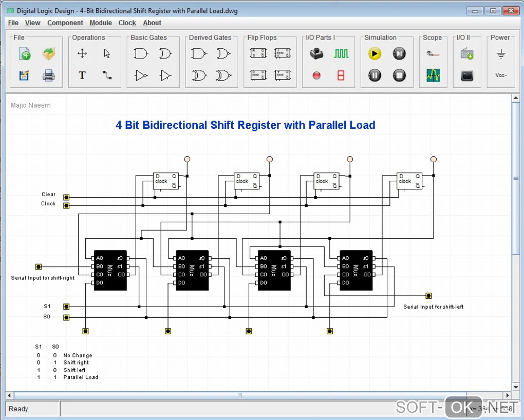The image size is (524, 420).
Task: Select the pointer selection tool
Action: [x=107, y=53]
